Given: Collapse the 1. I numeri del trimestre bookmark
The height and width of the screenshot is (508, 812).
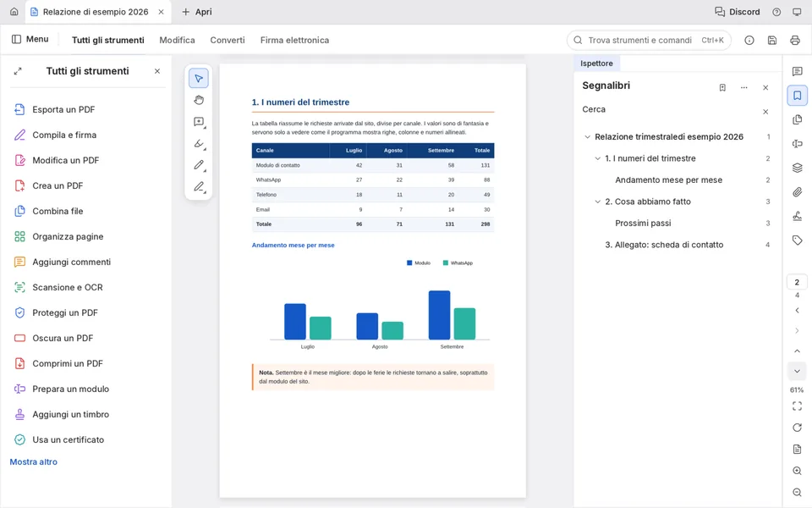Looking at the screenshot, I should click(x=598, y=158).
